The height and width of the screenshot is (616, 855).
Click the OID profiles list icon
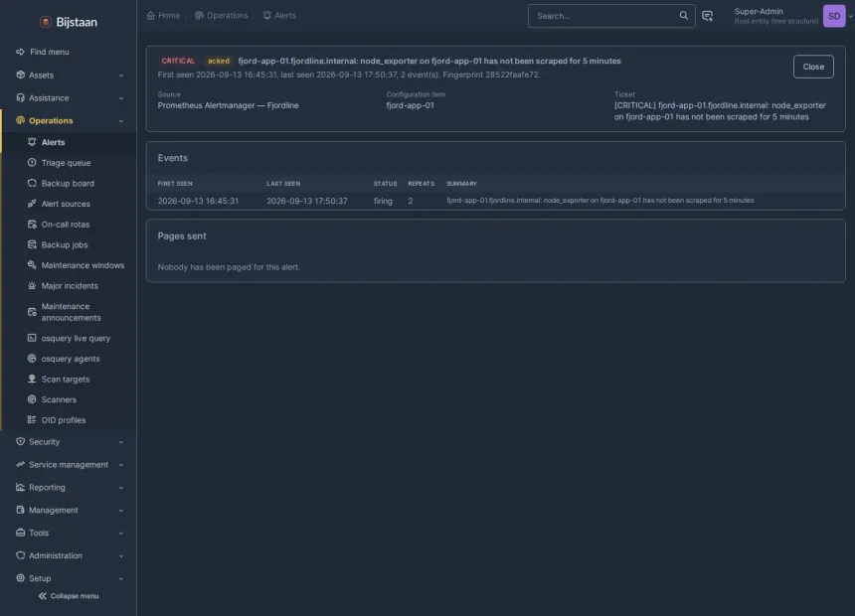coord(32,419)
